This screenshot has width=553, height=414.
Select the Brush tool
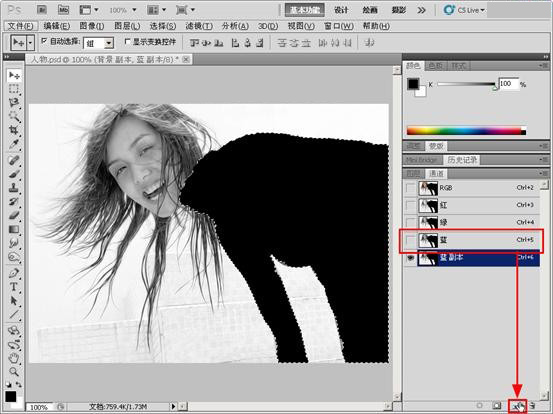[x=14, y=174]
